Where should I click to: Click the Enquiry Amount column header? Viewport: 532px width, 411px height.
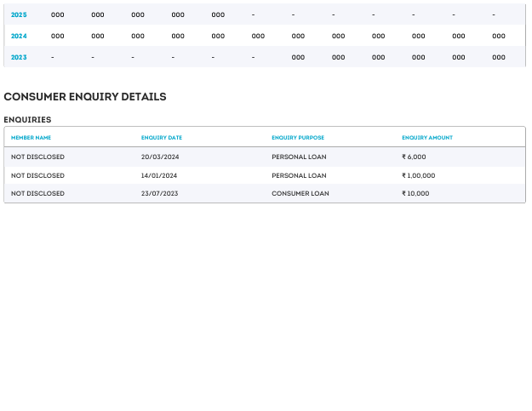427,137
